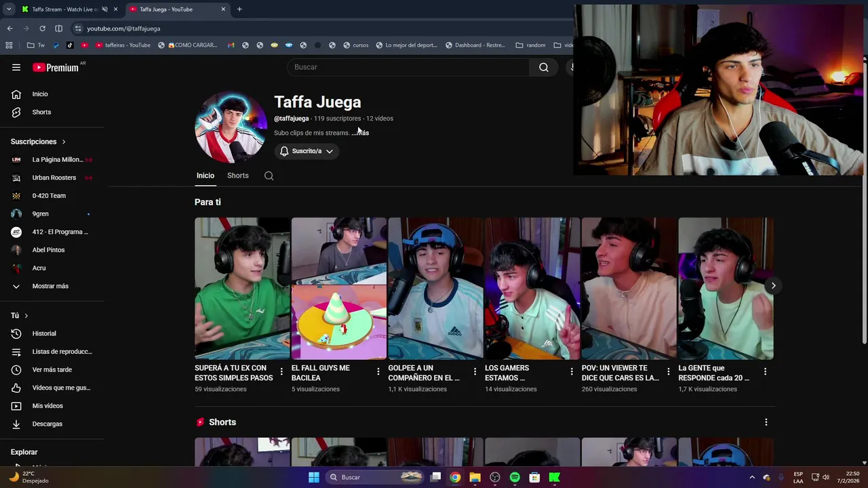Open the split view icon in browser toolbar
Viewport: 868px width, 488px height.
point(59,28)
